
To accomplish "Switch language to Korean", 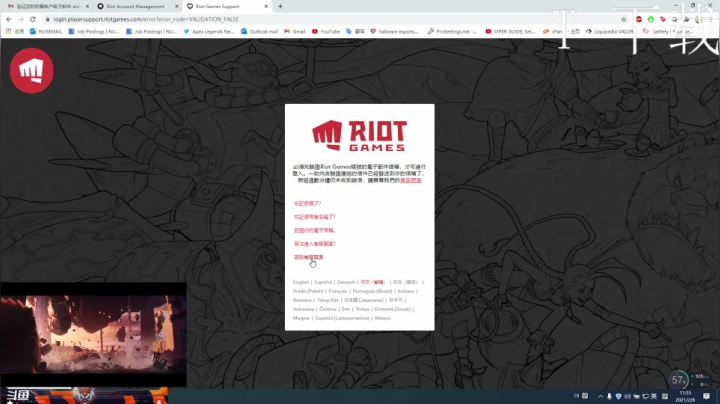I will (395, 300).
